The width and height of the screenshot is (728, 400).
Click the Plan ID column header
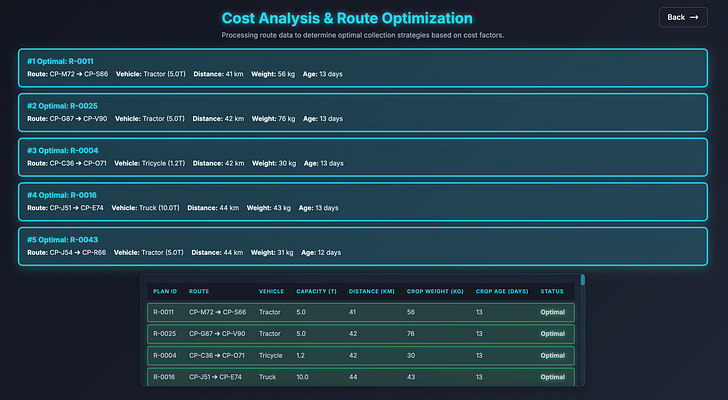click(x=165, y=291)
